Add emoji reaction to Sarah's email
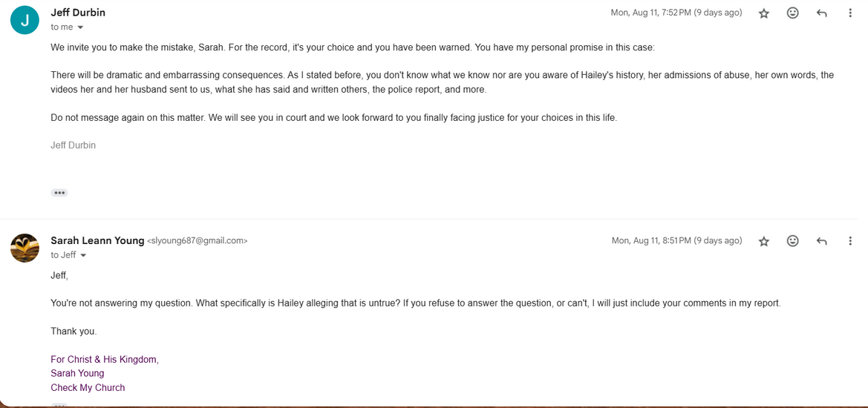This screenshot has height=408, width=868. point(792,241)
